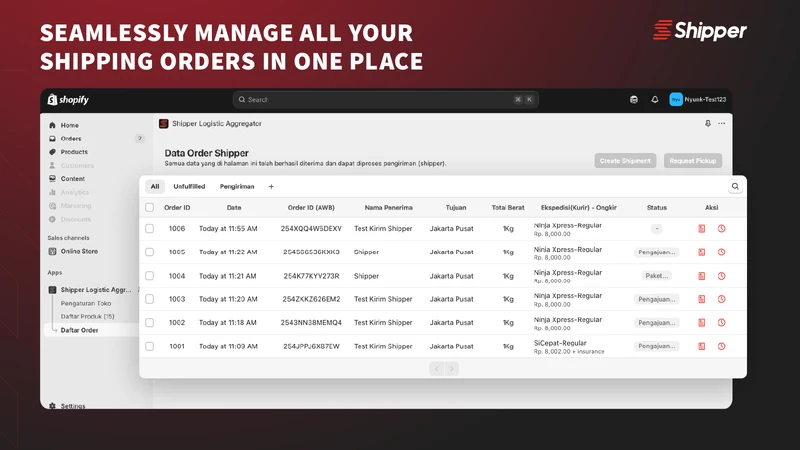
Task: Open document icon for order 1001
Action: click(702, 346)
